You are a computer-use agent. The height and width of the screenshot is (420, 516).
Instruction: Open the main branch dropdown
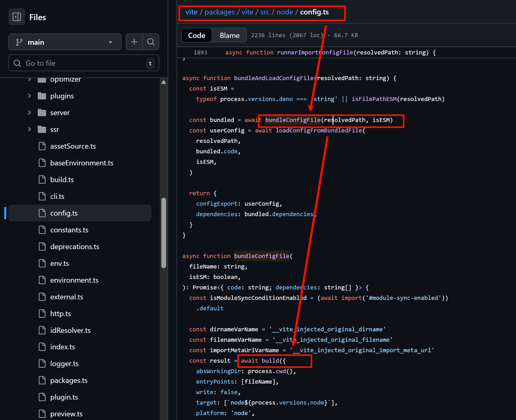coord(65,42)
